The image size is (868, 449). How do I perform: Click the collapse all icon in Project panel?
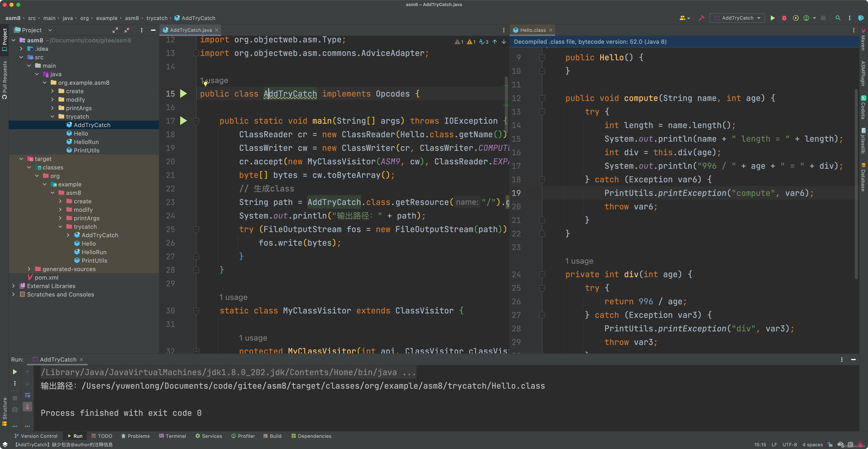[x=127, y=30]
